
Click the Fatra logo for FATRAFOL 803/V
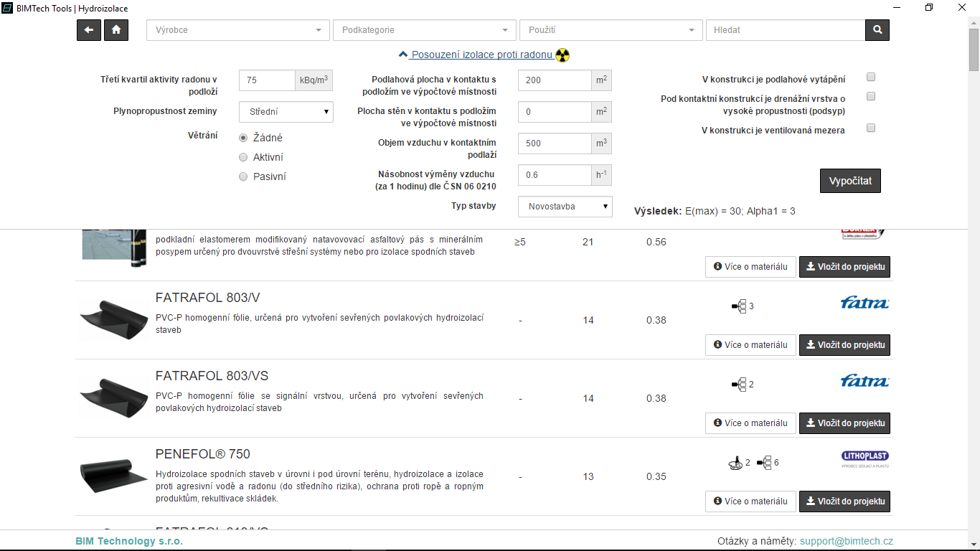(x=864, y=303)
